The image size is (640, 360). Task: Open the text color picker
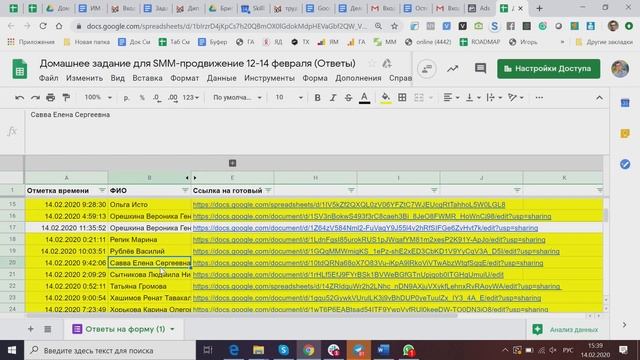point(364,98)
